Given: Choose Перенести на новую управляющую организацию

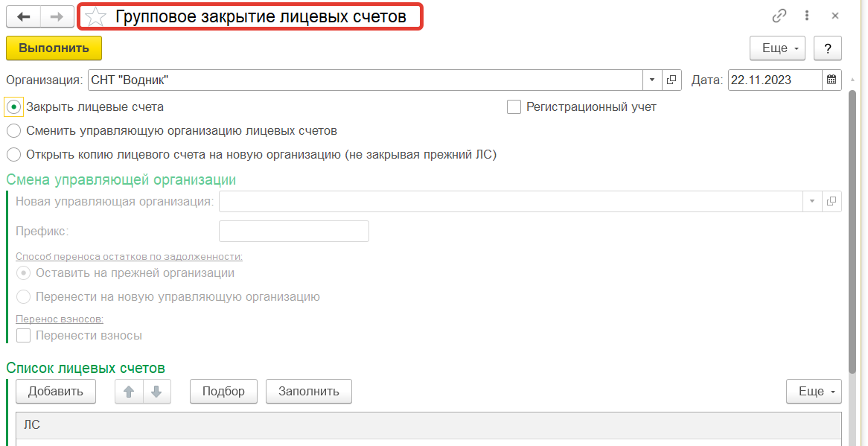Looking at the screenshot, I should click(23, 296).
